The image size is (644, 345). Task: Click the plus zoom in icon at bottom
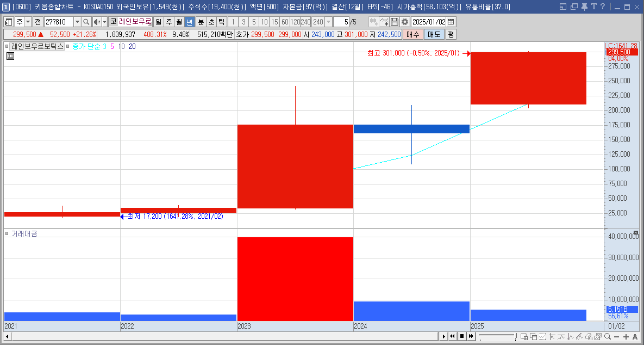pyautogui.click(x=626, y=337)
